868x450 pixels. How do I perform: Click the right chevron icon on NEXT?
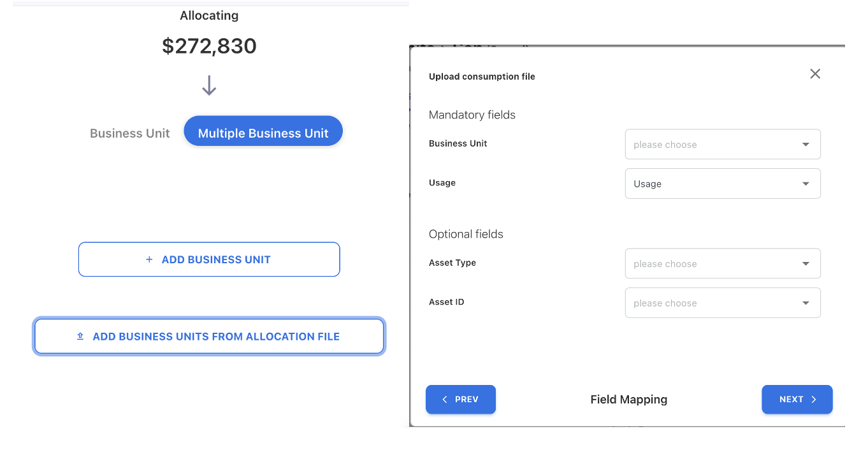click(x=814, y=400)
